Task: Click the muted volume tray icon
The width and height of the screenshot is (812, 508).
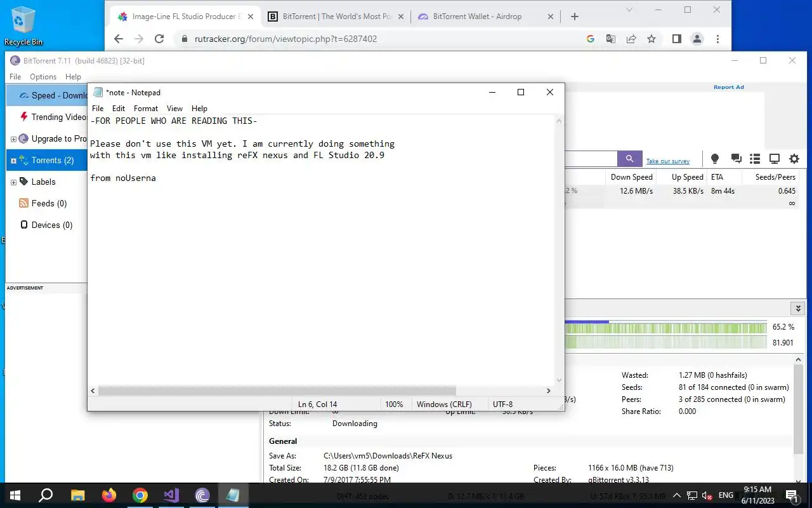Action: point(707,495)
